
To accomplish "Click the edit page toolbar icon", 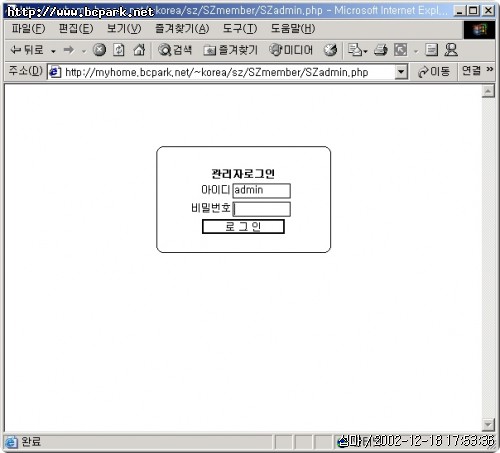I will (x=400, y=50).
